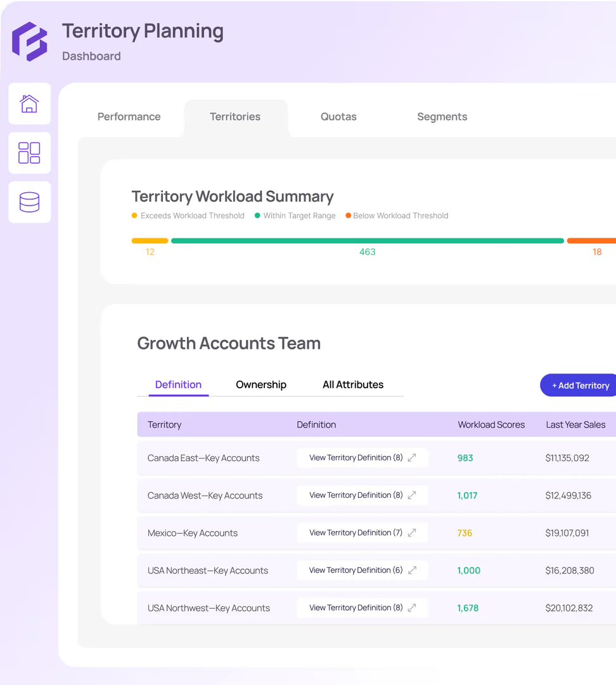The height and width of the screenshot is (685, 616).
Task: Click the green Within Target Range bar segment
Action: tap(368, 240)
